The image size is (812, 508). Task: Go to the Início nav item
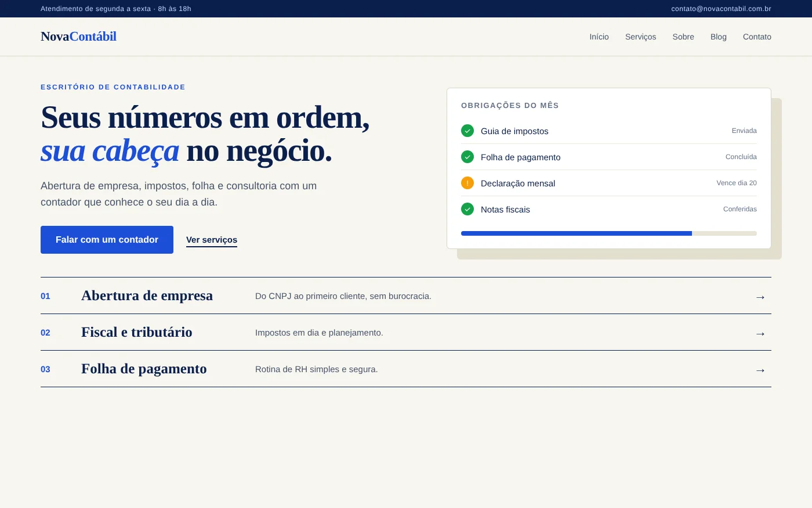tap(599, 37)
